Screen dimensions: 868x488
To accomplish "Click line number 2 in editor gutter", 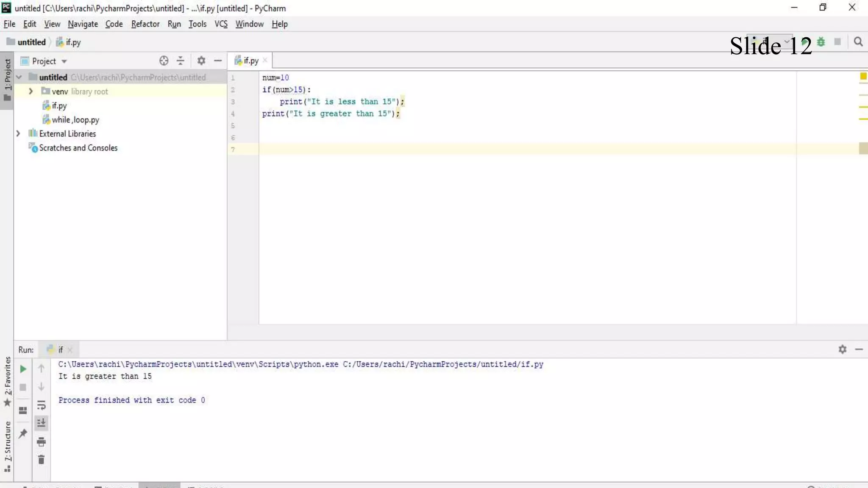I will point(233,90).
